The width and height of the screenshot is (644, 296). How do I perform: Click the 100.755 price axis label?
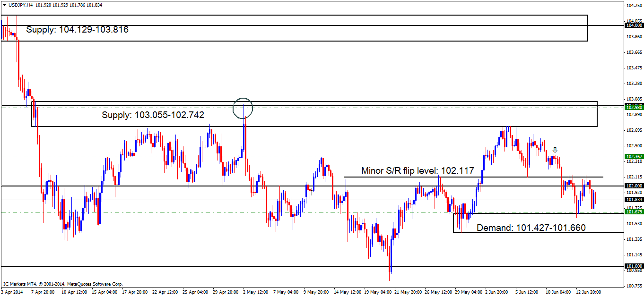[634, 286]
